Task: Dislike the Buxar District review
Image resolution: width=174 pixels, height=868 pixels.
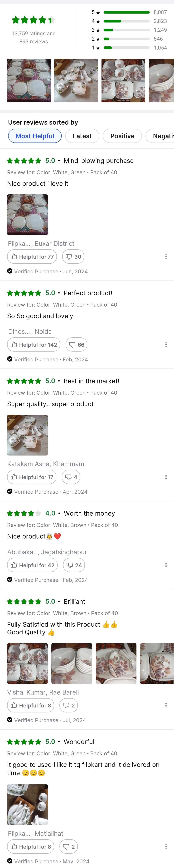Action: tap(74, 257)
